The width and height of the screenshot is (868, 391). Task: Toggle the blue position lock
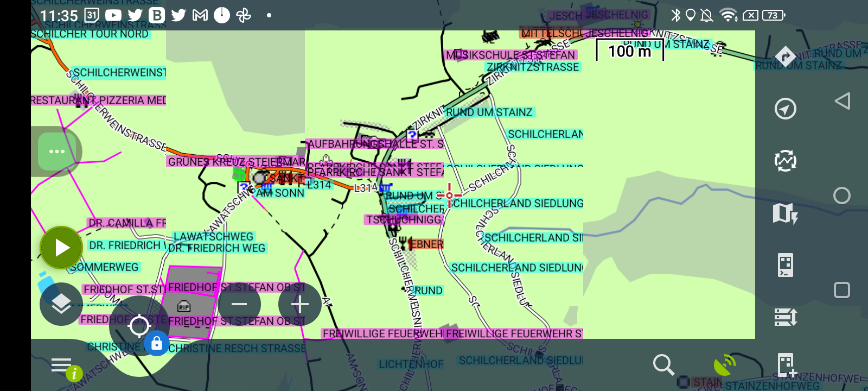pyautogui.click(x=157, y=343)
